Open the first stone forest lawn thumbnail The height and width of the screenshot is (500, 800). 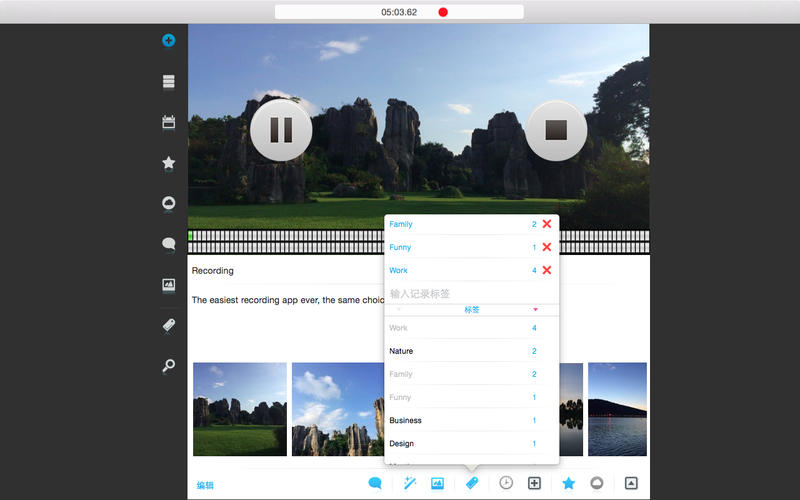240,409
